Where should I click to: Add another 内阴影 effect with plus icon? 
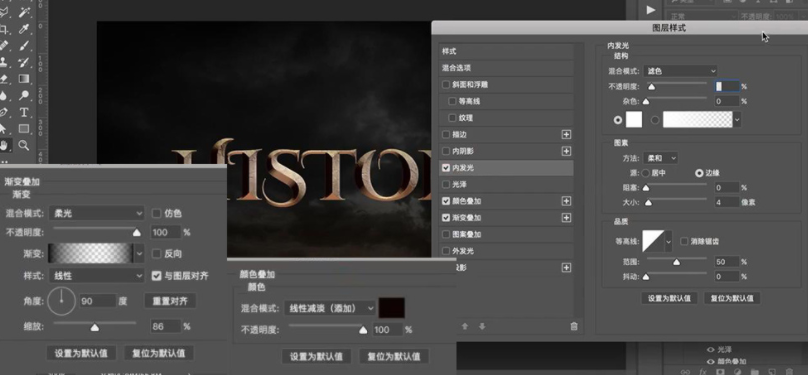pyautogui.click(x=566, y=151)
